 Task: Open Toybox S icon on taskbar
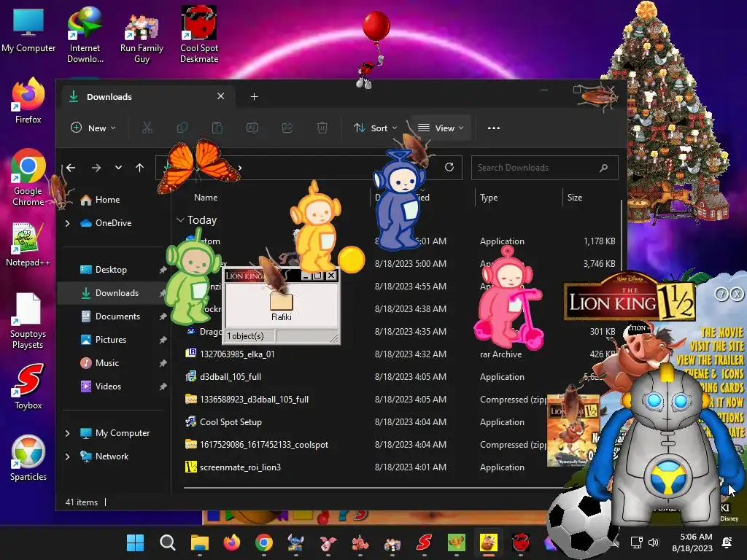click(x=424, y=542)
